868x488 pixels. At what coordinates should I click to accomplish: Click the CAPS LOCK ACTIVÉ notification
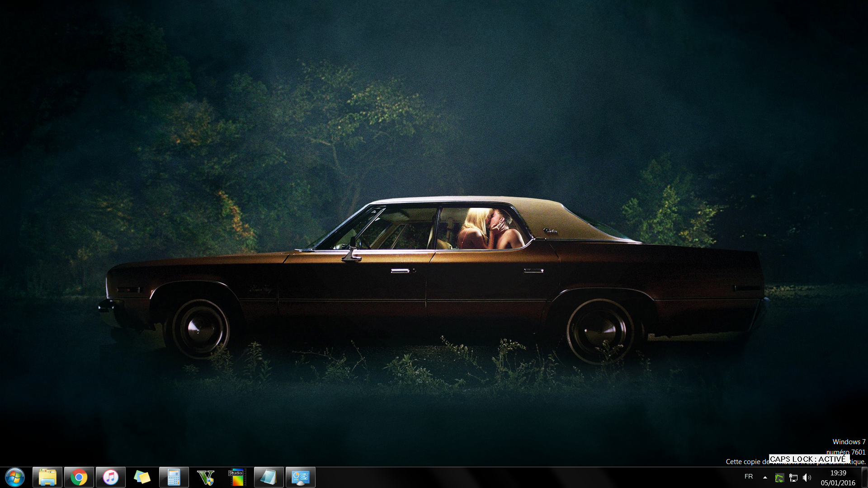point(808,459)
